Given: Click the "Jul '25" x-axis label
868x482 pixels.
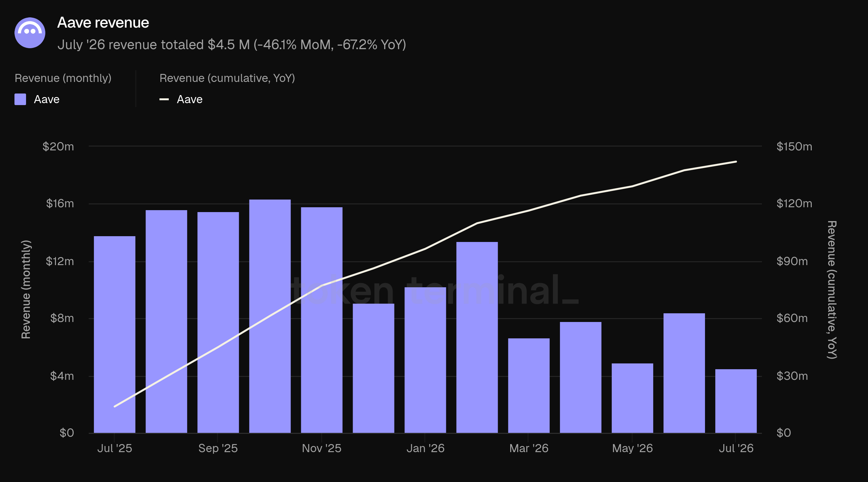Looking at the screenshot, I should [x=114, y=448].
